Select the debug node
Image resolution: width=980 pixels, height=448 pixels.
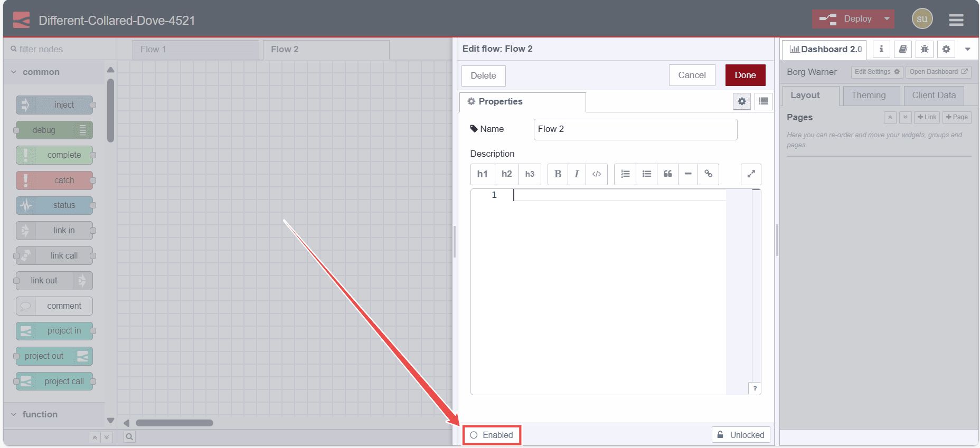coord(54,130)
